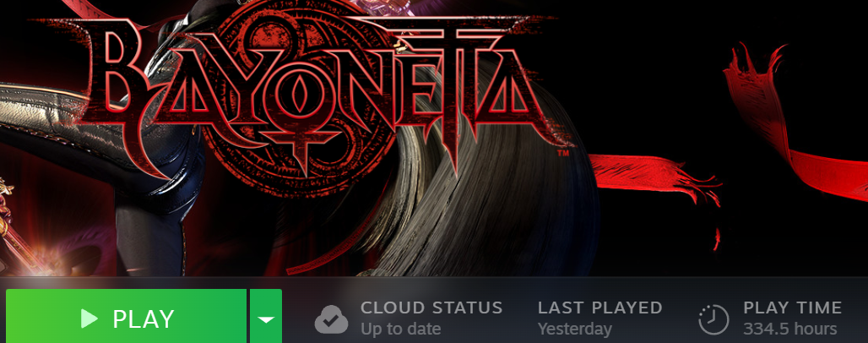Click the green PLAY button

coord(126,318)
